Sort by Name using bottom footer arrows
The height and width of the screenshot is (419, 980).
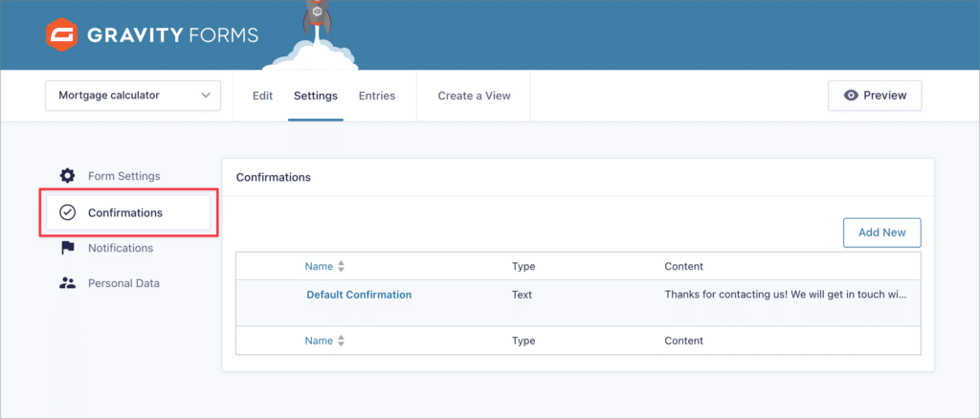pos(341,341)
